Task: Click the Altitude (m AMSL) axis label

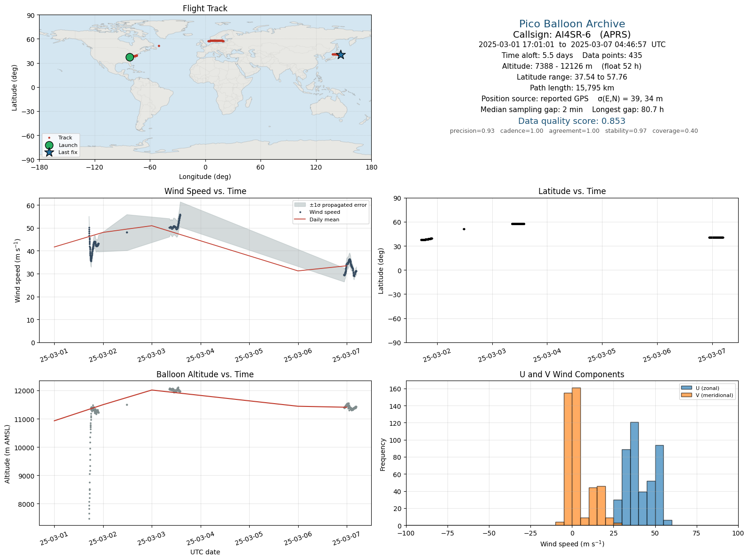Action: pos(8,454)
